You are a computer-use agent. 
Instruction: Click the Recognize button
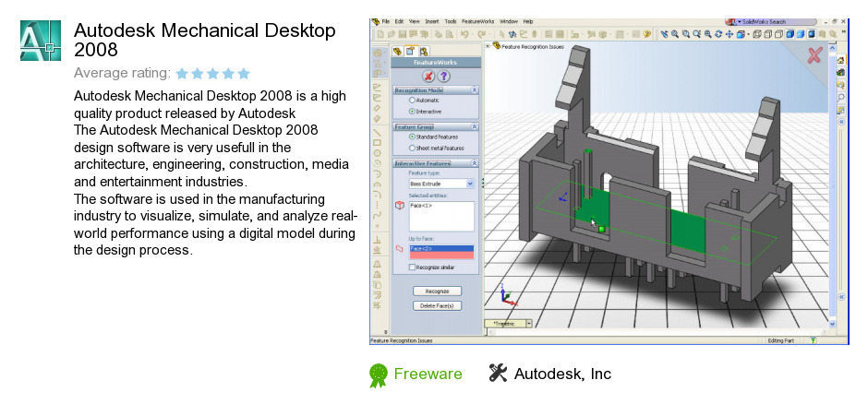[438, 291]
